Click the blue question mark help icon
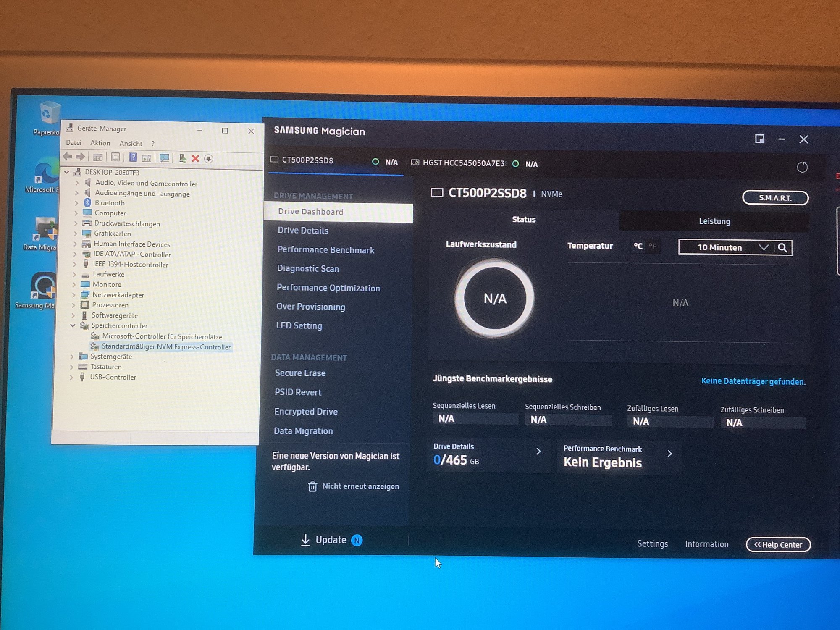Image resolution: width=840 pixels, height=630 pixels. coord(133,157)
